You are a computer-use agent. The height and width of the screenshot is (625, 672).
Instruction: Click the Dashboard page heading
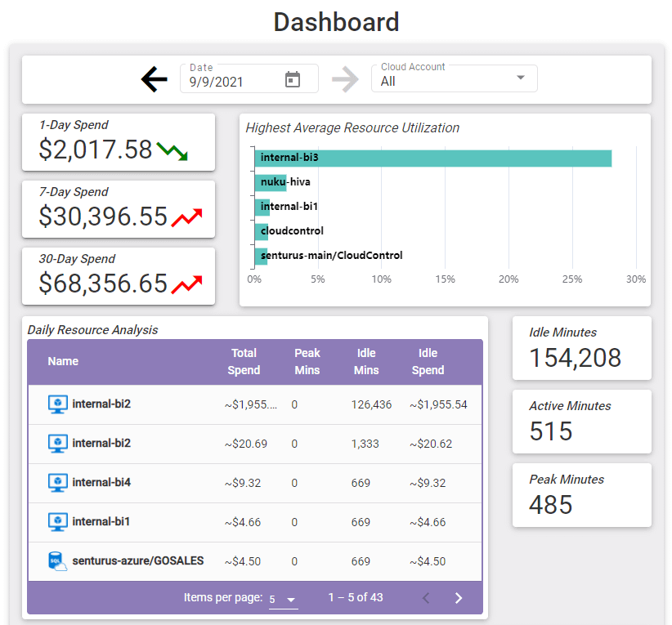pos(337,22)
